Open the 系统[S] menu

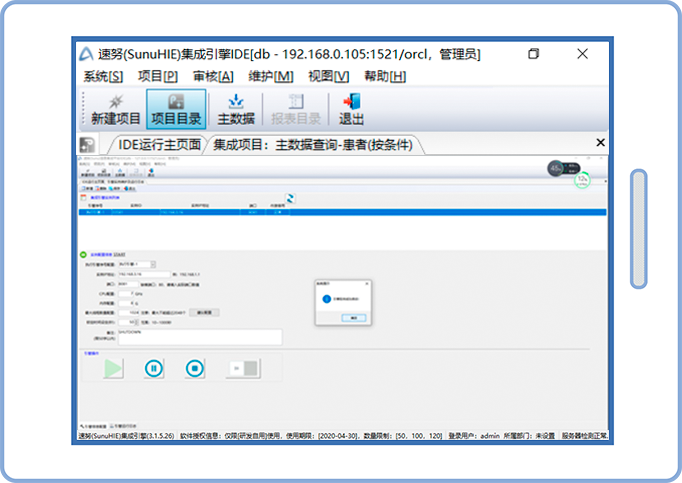coord(103,76)
